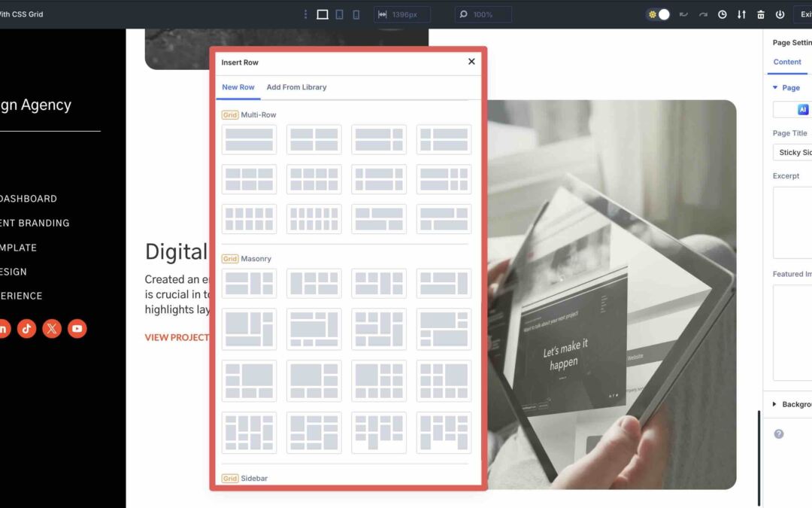This screenshot has width=812, height=508.
Task: Open the three-dot options menu
Action: (x=305, y=14)
